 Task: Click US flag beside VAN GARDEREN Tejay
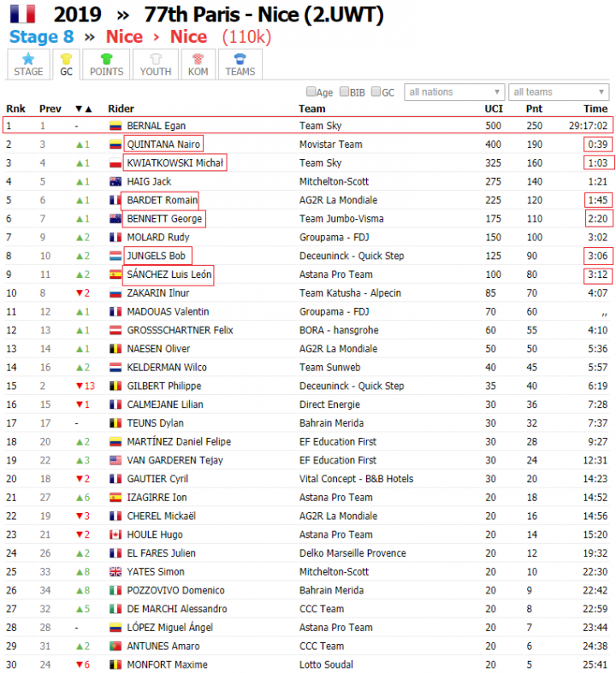pyautogui.click(x=115, y=461)
